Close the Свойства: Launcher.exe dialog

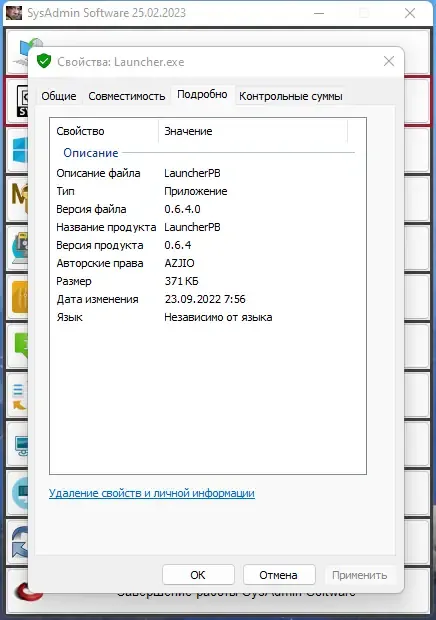coord(389,61)
